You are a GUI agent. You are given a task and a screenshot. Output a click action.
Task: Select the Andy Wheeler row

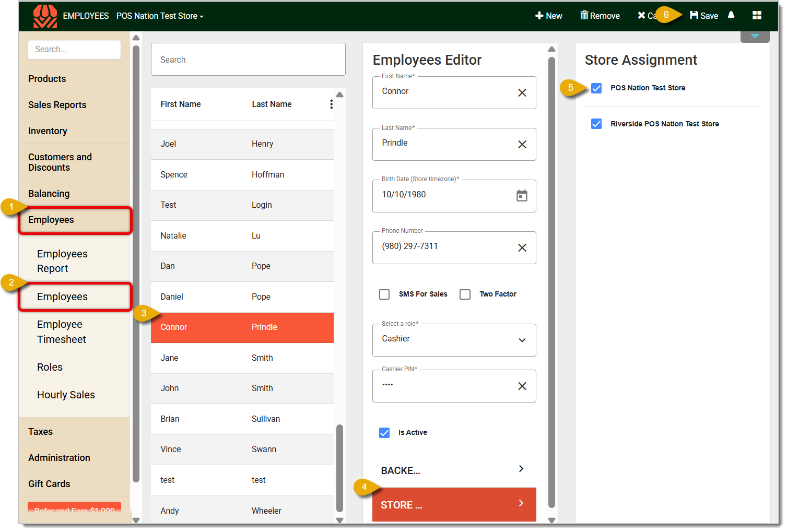242,510
